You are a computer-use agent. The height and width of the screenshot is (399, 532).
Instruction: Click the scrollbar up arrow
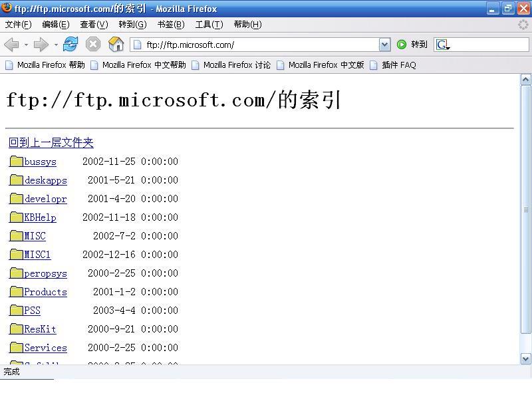point(525,80)
